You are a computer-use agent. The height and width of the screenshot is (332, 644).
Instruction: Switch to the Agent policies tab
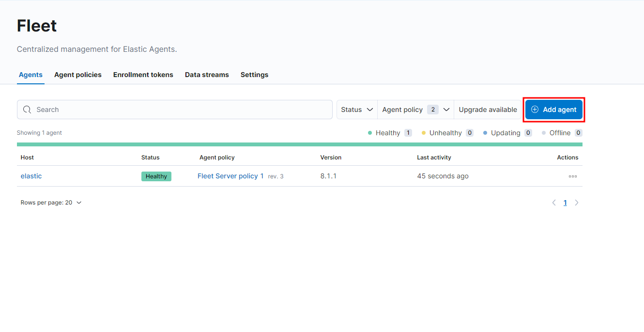(x=78, y=75)
